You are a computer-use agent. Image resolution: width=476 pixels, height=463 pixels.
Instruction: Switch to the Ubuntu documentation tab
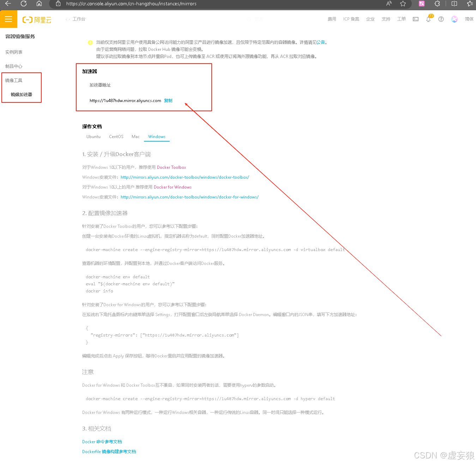(94, 137)
